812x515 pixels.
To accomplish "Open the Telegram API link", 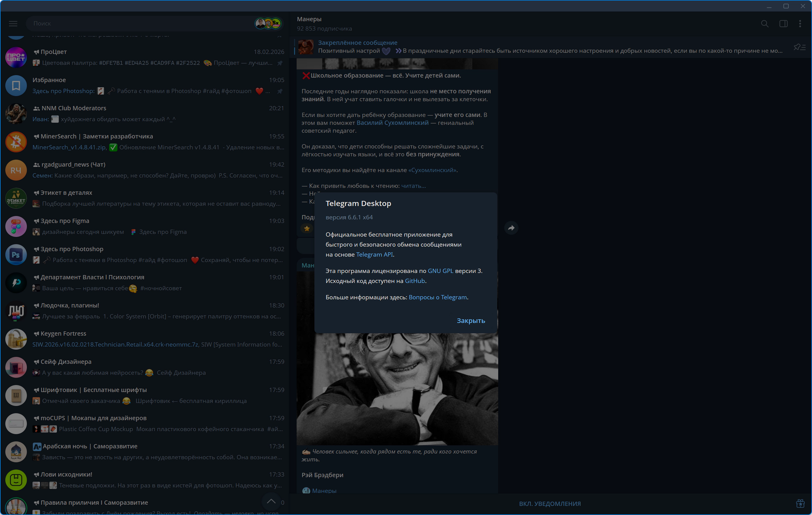I will pos(374,254).
